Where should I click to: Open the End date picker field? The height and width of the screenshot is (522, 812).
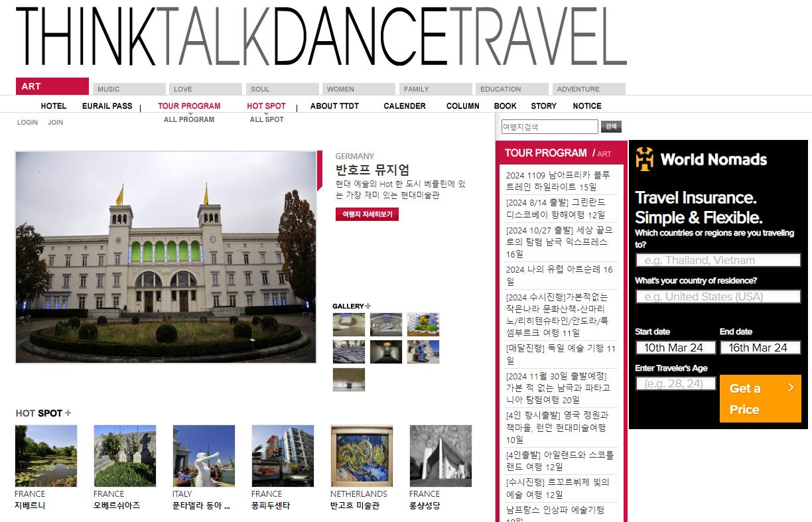pos(760,348)
